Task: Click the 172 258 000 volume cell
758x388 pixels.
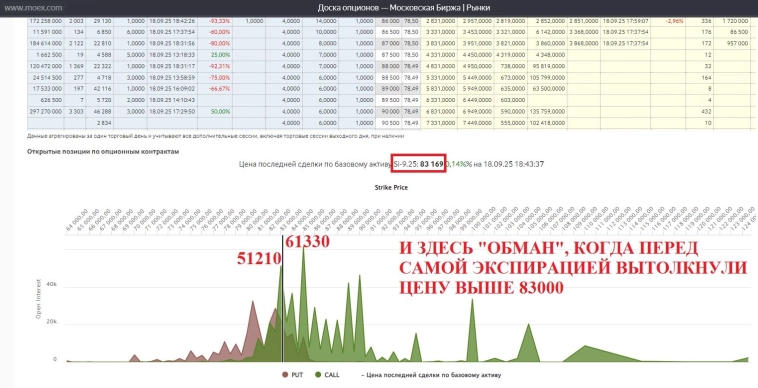Action: click(46, 21)
